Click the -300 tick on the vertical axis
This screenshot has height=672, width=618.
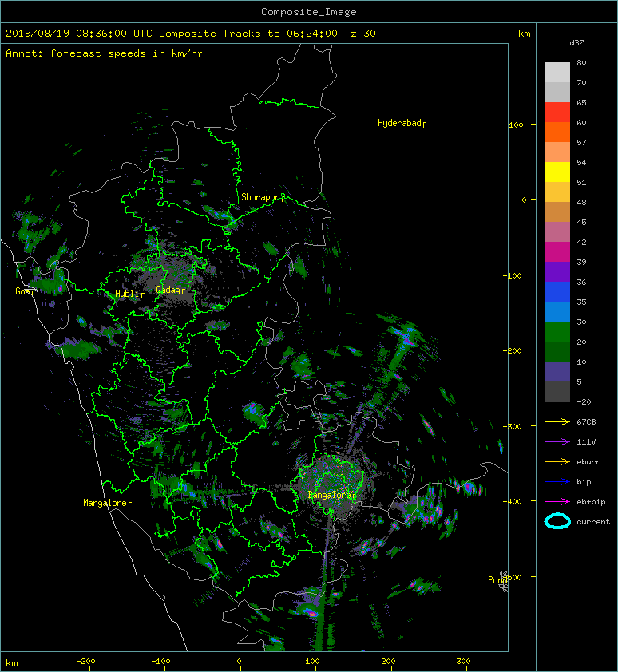tap(512, 426)
